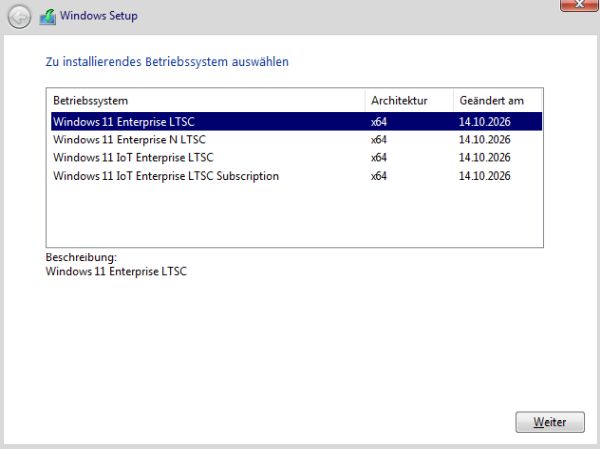Click heading Zu installierendes Betriebssystem auswählen
600x449 pixels.
click(167, 62)
